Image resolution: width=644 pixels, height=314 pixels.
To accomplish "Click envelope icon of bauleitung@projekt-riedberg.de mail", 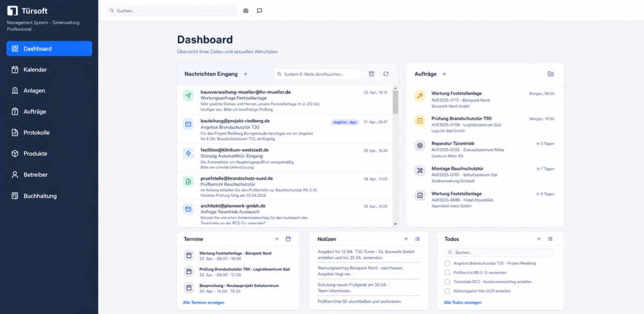I will [189, 124].
